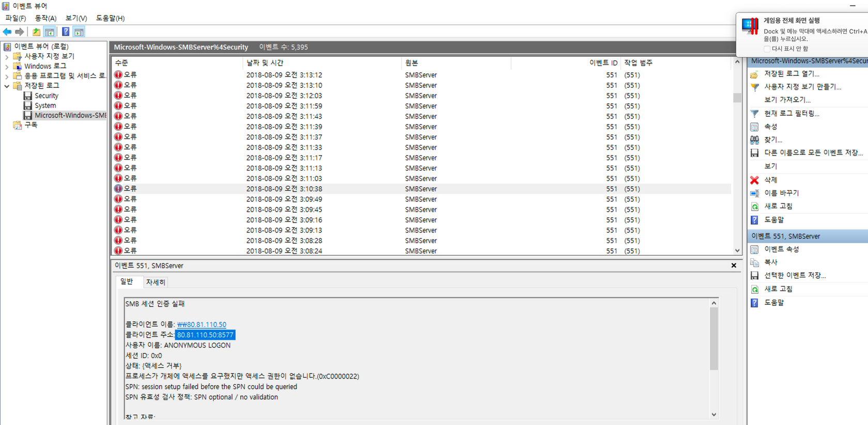868x425 pixels.
Task: Go back with the blue left arrow
Action: (7, 32)
